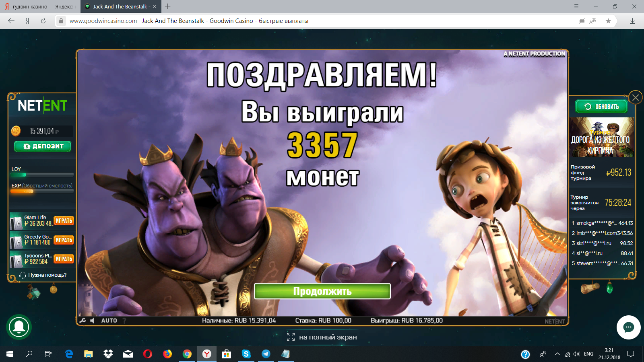Click the LOY progress bar
This screenshot has height=362, width=644.
click(x=42, y=175)
